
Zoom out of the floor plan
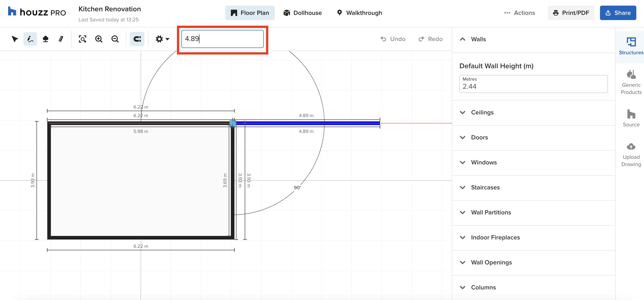[115, 39]
